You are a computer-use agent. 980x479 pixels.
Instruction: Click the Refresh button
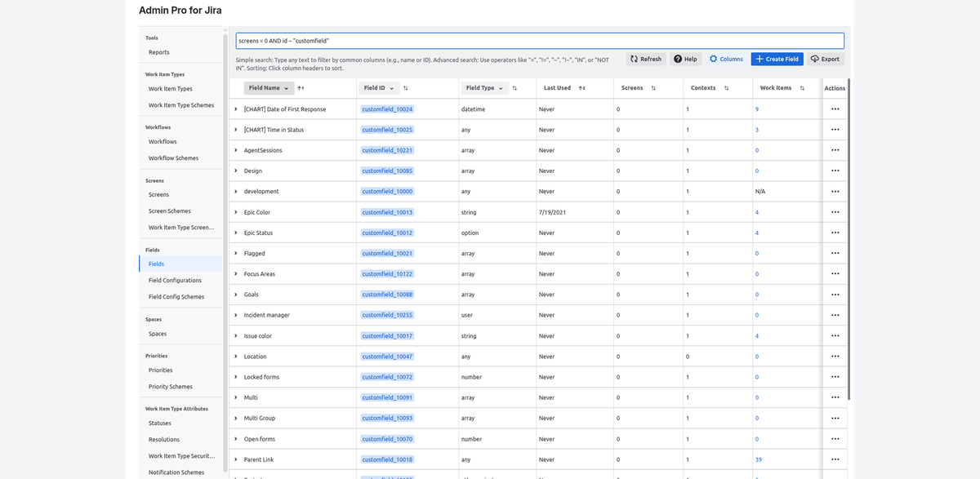(646, 59)
